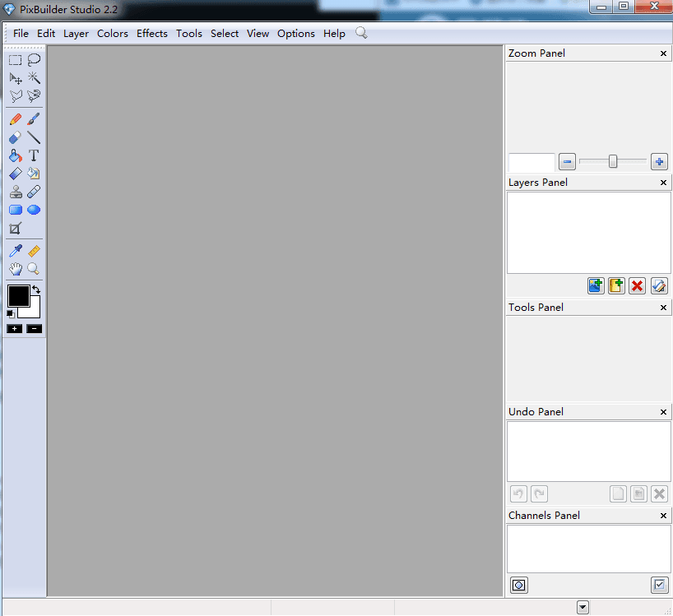This screenshot has height=616, width=673.
Task: Select the clone stamp tool
Action: click(15, 191)
